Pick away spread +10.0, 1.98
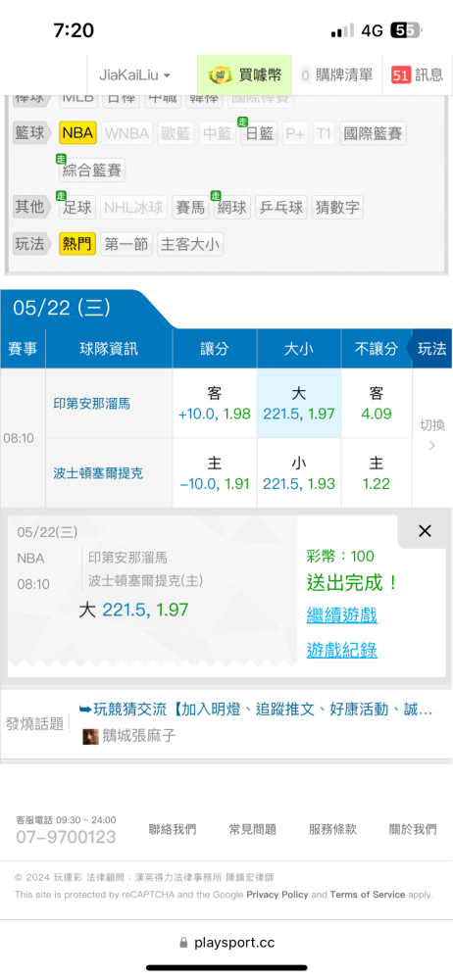The height and width of the screenshot is (980, 453). 215,403
